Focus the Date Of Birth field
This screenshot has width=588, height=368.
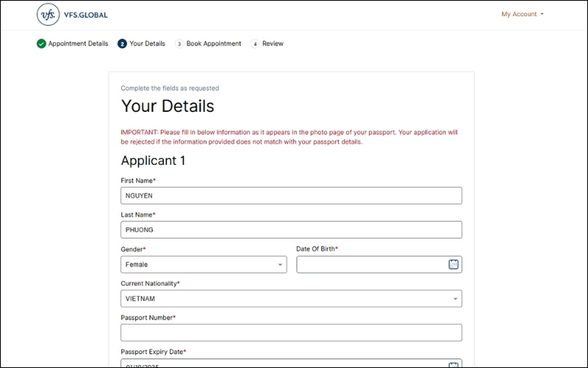[371, 264]
